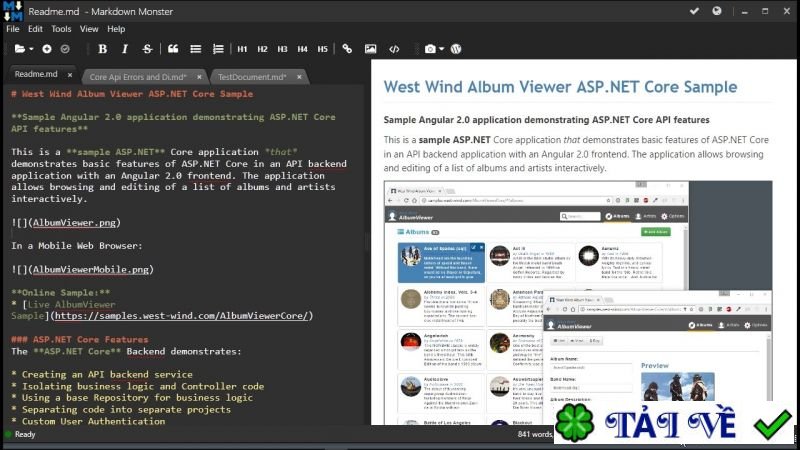Apply H3 heading style
The width and height of the screenshot is (800, 450).
click(282, 49)
